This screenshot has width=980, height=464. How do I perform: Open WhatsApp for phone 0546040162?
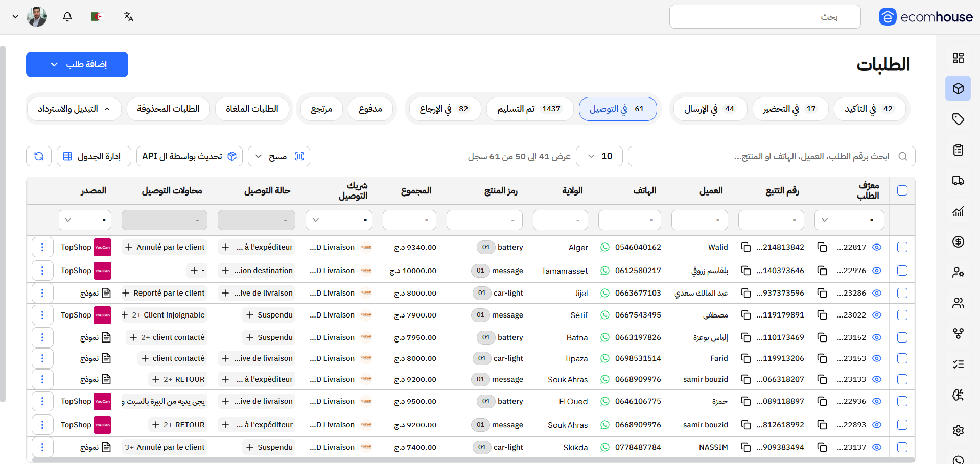(x=605, y=247)
